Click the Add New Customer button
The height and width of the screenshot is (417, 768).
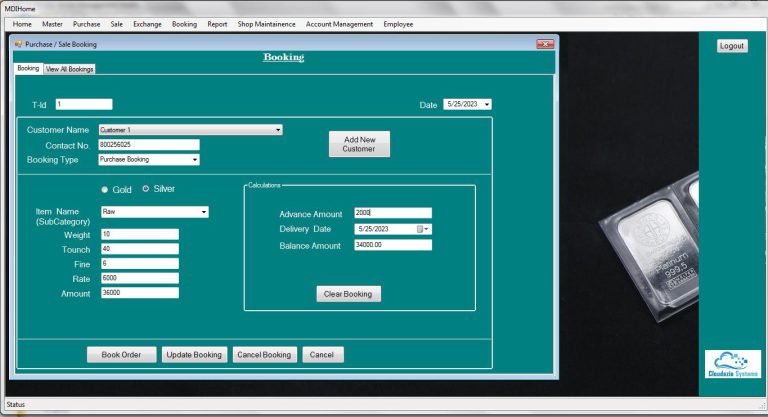tap(359, 144)
